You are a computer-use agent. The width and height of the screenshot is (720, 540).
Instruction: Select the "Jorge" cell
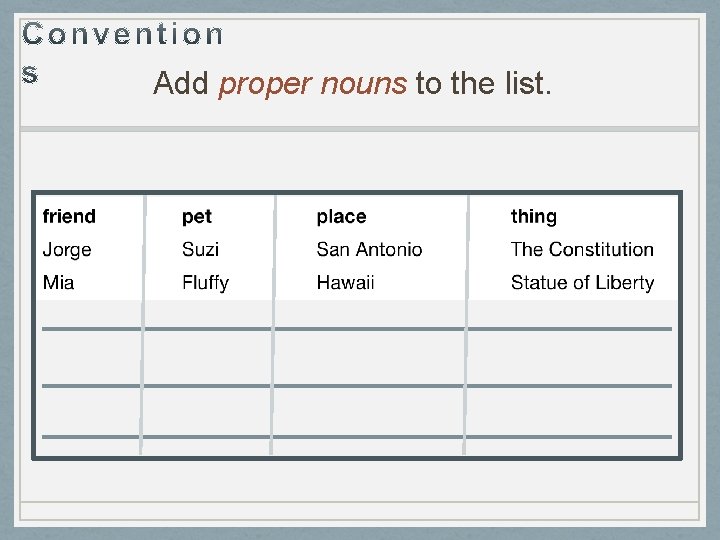click(x=67, y=249)
